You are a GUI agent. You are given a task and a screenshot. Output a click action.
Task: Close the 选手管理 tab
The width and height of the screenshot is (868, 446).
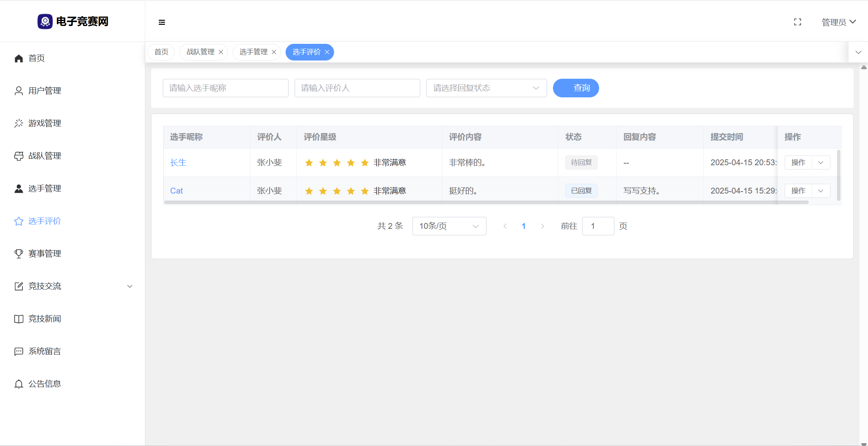274,52
